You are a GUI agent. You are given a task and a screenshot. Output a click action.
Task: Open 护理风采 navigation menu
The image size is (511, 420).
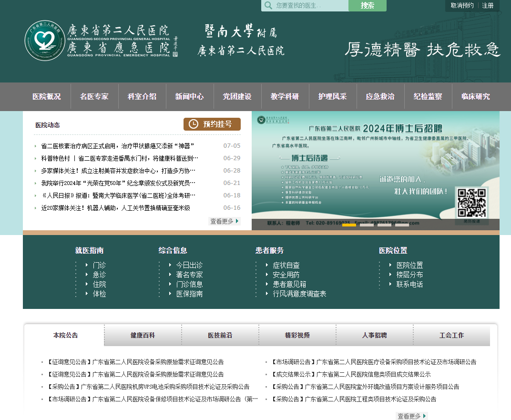click(332, 96)
